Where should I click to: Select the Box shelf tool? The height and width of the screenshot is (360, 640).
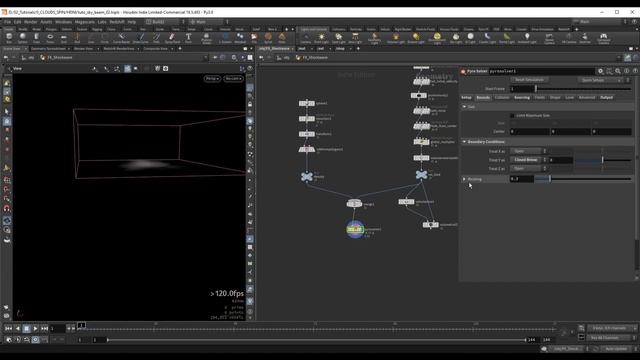coord(9,38)
